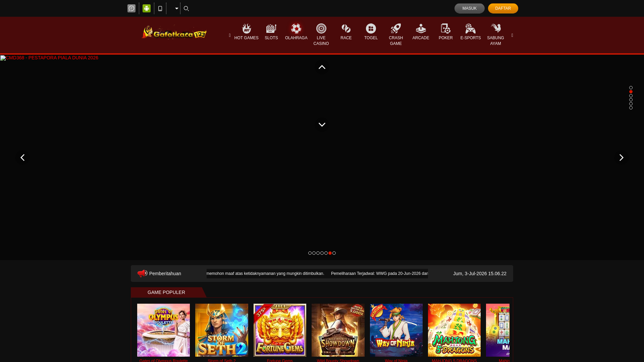
Task: Open Gates of Olympus Roulette thumbnail
Action: point(163,330)
